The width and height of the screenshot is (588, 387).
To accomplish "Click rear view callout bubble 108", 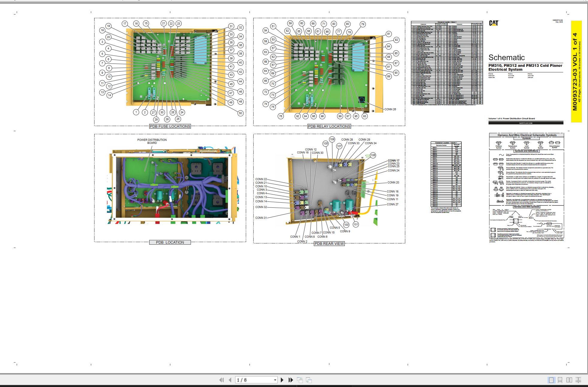I will click(x=332, y=139).
